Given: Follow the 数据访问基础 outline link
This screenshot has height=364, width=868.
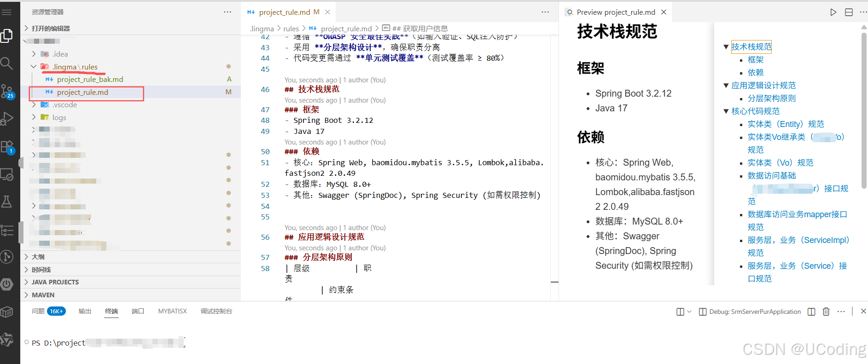Looking at the screenshot, I should [772, 176].
